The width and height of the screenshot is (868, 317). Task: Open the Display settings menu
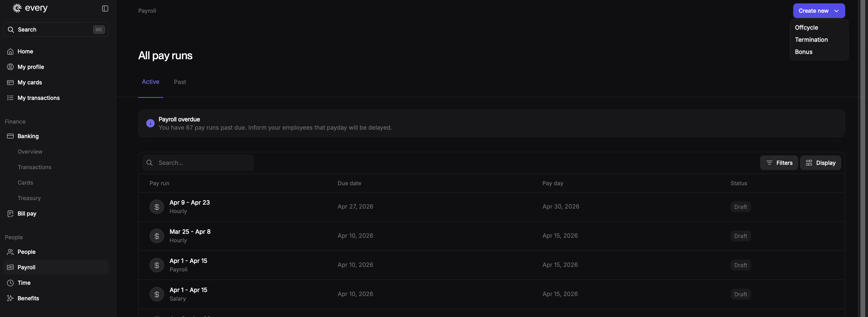[820, 163]
